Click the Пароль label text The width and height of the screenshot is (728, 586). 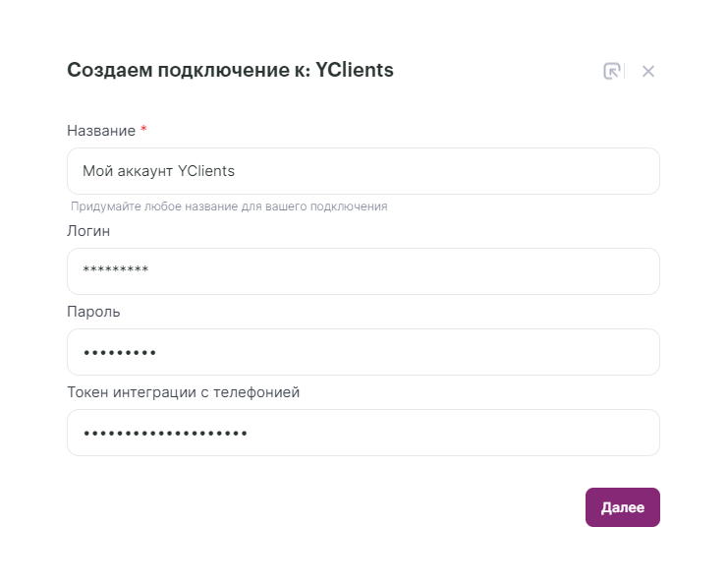(x=93, y=312)
